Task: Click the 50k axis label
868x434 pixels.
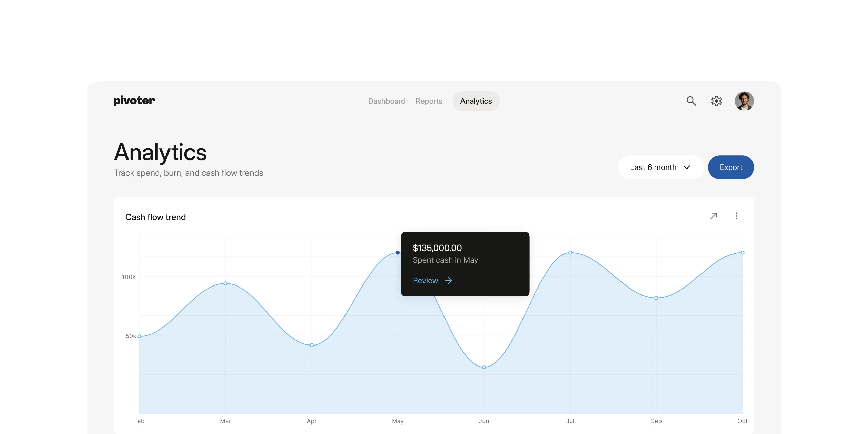Action: coord(131,336)
